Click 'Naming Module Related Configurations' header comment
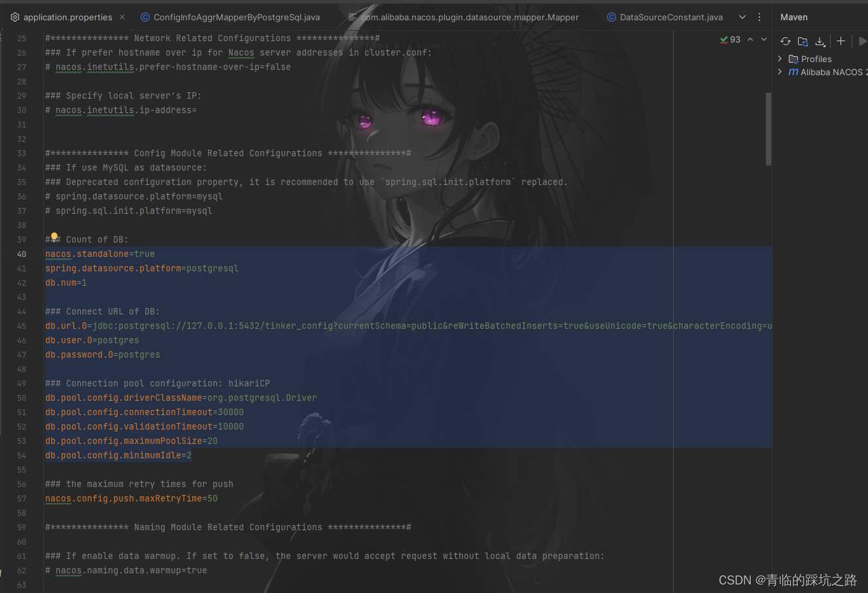This screenshot has width=868, height=593. [x=228, y=527]
